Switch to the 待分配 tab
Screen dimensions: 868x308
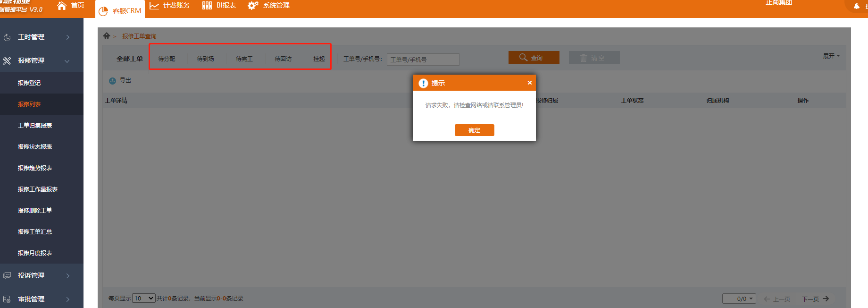coord(167,59)
